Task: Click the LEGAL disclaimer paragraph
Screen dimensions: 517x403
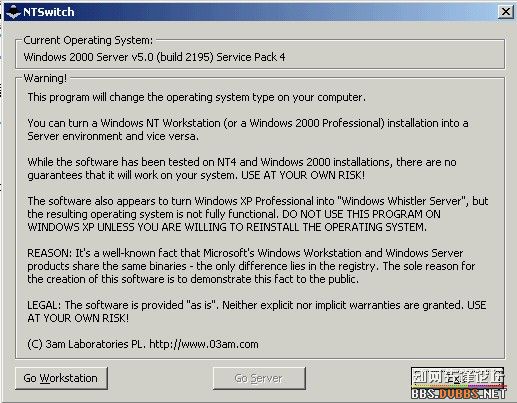Action: coord(257,311)
